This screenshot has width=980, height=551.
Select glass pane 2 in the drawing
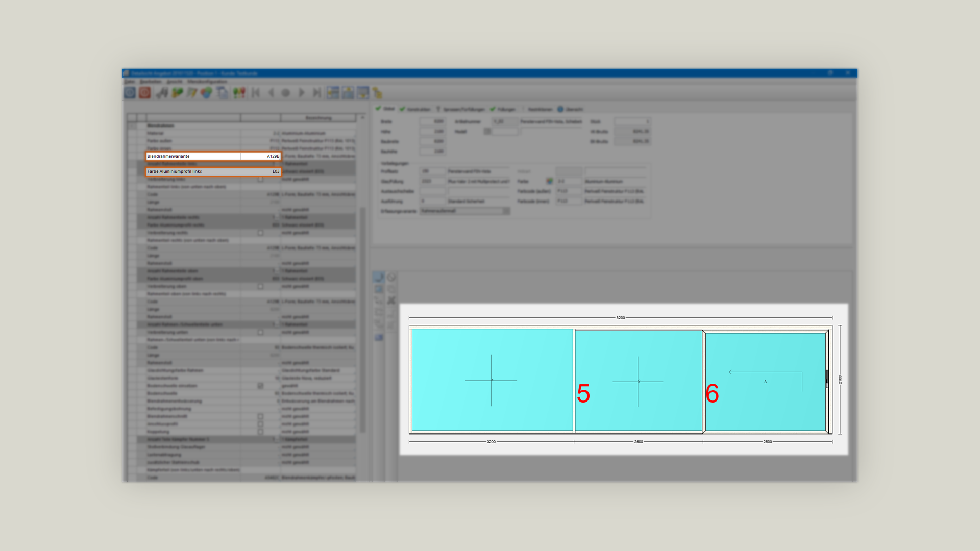coord(639,381)
